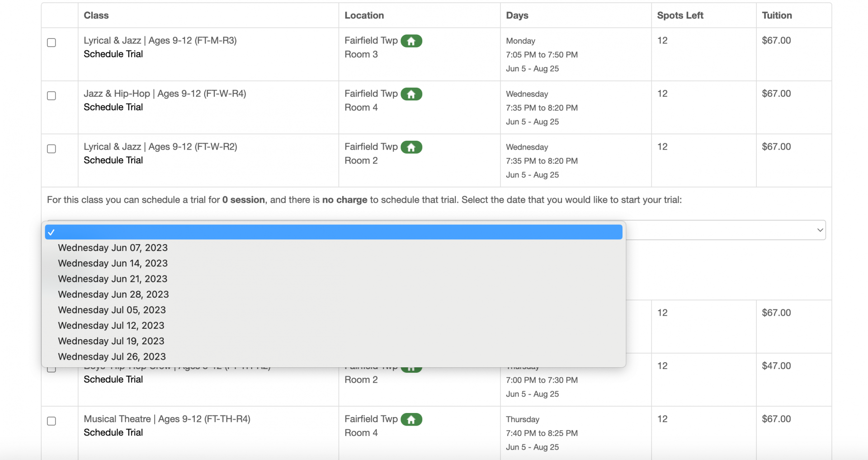
Task: Click 7:40 PM to 8:25 PM time text
Action: pyautogui.click(x=542, y=433)
